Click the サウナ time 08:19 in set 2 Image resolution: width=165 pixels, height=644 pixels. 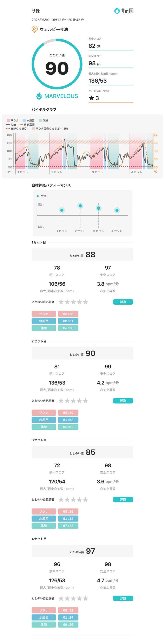click(68, 413)
